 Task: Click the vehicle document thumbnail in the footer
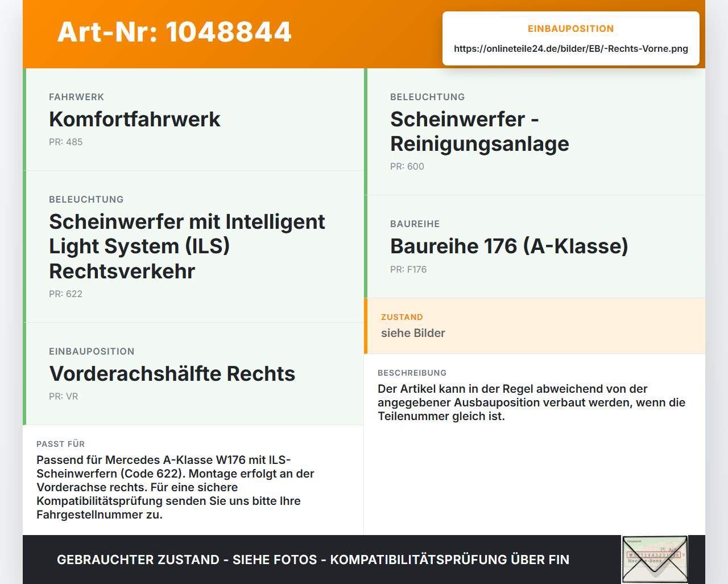[x=655, y=560]
